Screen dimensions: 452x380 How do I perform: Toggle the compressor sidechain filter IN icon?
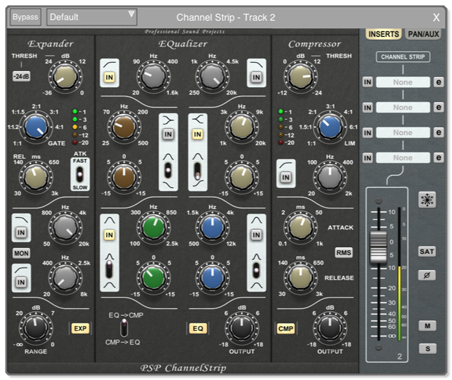pos(286,177)
